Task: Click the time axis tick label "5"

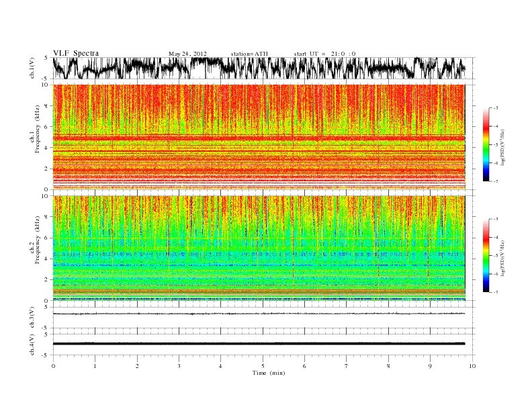Action: [263, 366]
